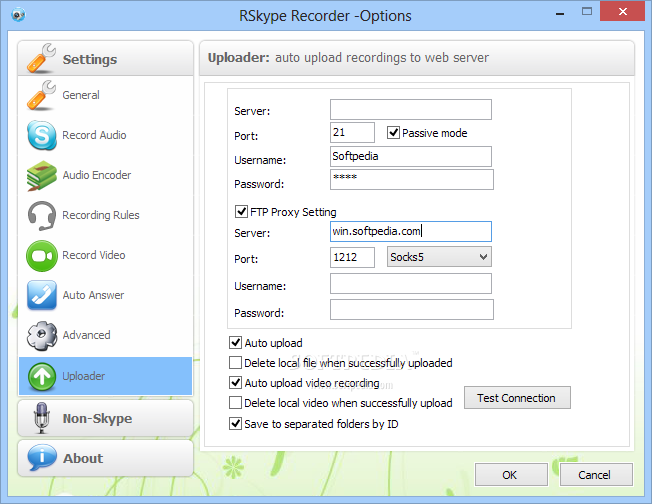Go to the Audio Encoder page
The image size is (652, 504).
point(97,175)
